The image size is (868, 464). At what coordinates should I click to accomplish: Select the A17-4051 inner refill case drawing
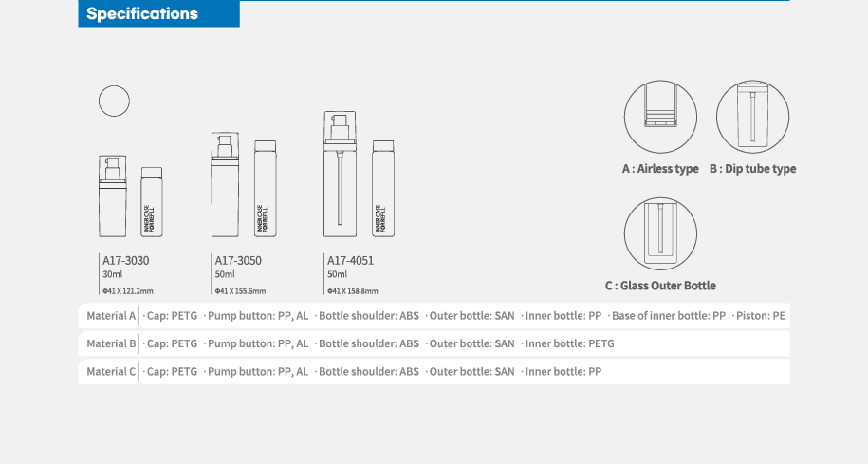click(x=383, y=189)
